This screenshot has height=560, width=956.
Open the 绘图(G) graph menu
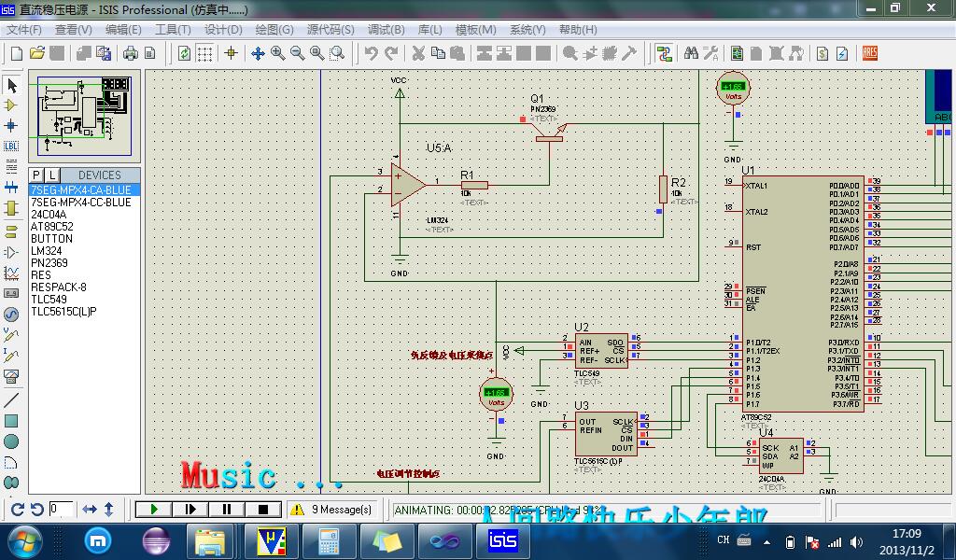tap(274, 29)
